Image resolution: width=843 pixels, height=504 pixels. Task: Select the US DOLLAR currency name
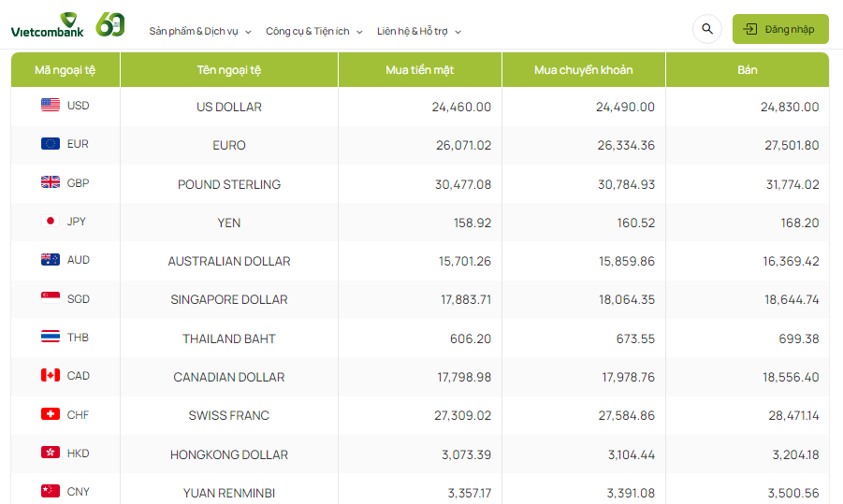point(229,107)
